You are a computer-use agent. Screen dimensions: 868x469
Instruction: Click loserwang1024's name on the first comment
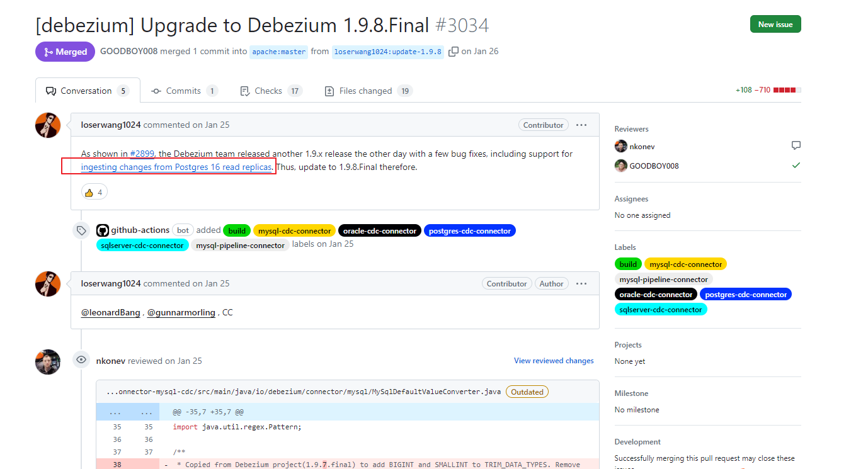pyautogui.click(x=111, y=125)
